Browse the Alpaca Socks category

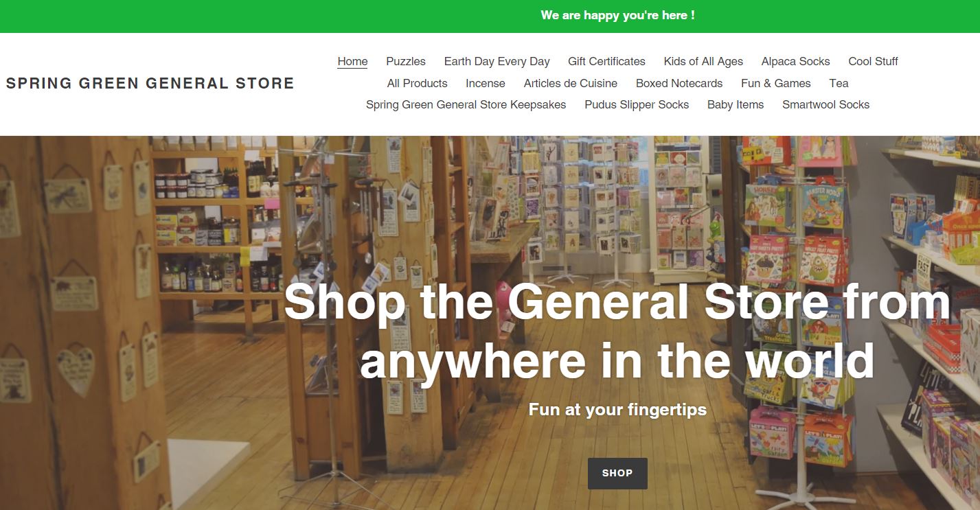(x=795, y=61)
